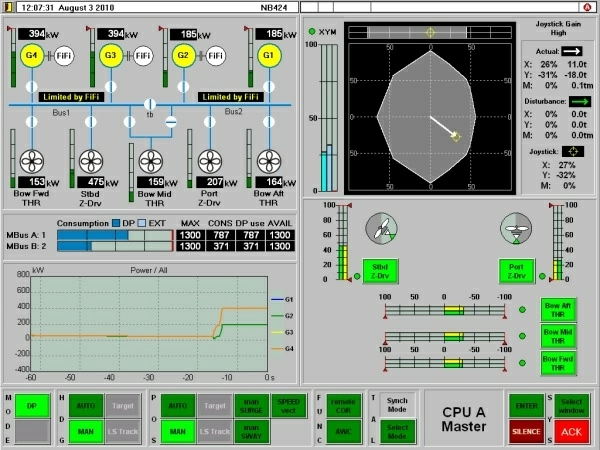
Task: Click the Port Z-Drv thruster button
Action: pos(518,270)
